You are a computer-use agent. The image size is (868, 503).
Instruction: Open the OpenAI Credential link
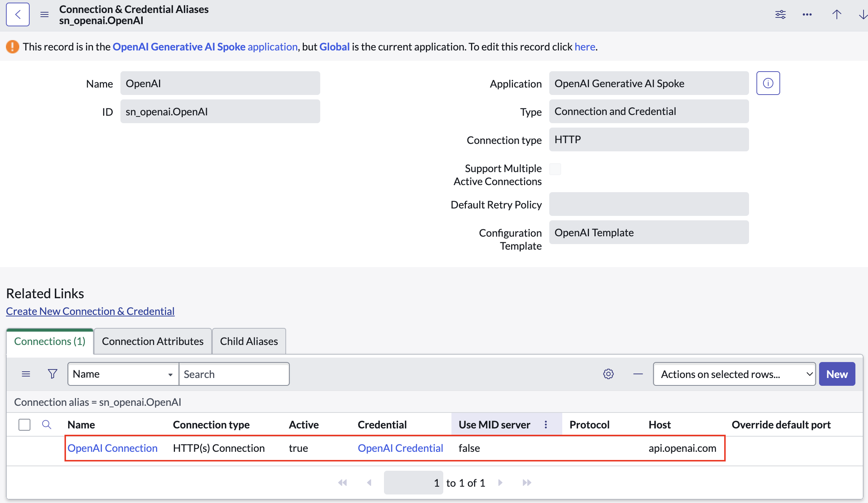point(400,448)
